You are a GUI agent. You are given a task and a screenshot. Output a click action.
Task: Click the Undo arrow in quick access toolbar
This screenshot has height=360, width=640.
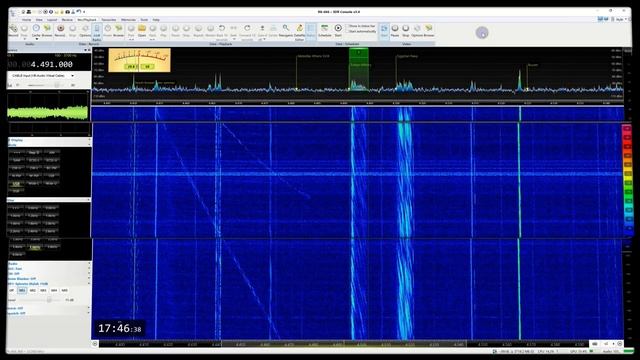(78, 12)
